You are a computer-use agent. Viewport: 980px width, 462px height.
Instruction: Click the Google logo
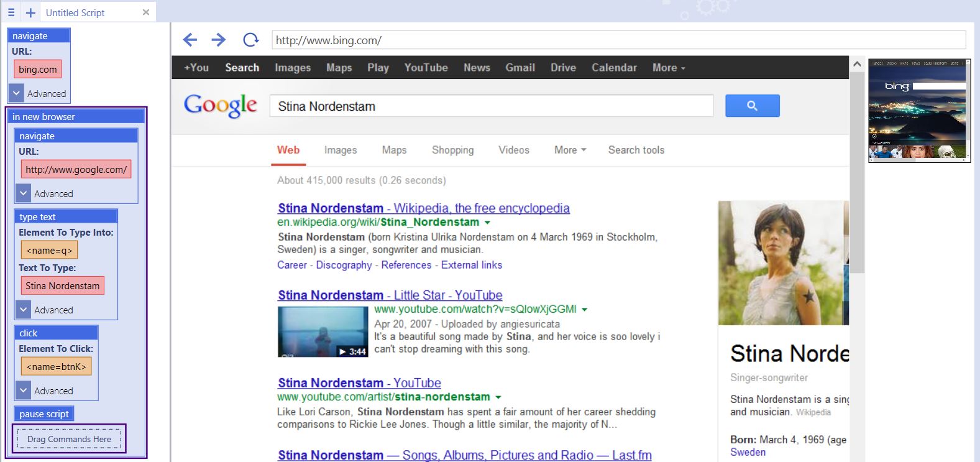pos(220,106)
